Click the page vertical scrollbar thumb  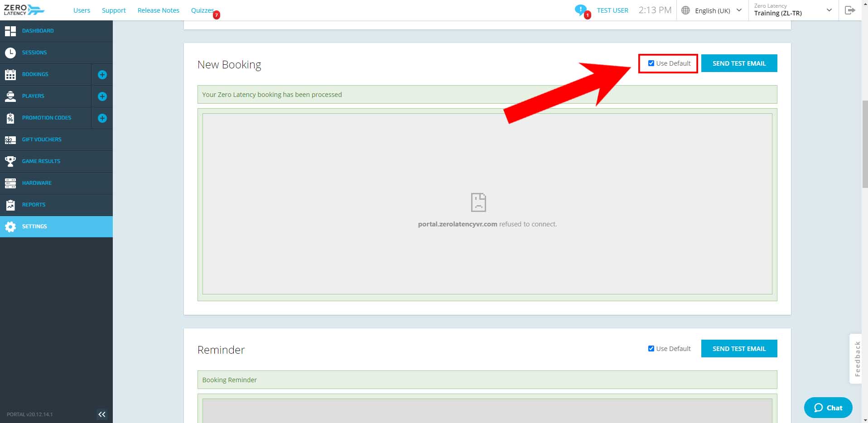pyautogui.click(x=865, y=144)
